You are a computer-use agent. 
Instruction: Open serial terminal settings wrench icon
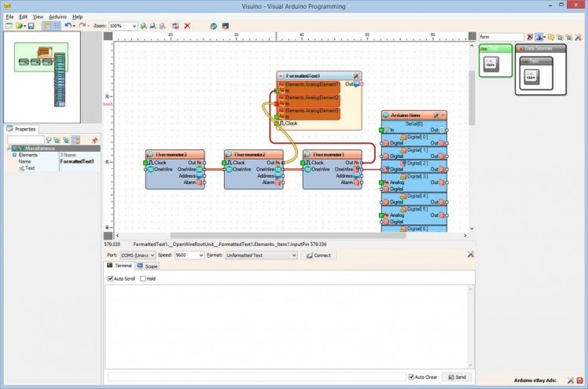[x=470, y=255]
